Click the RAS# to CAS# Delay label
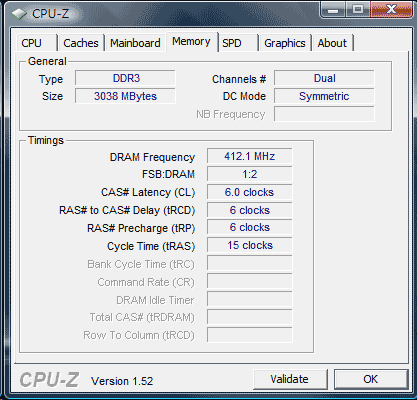Image resolution: width=417 pixels, height=400 pixels. 127,210
